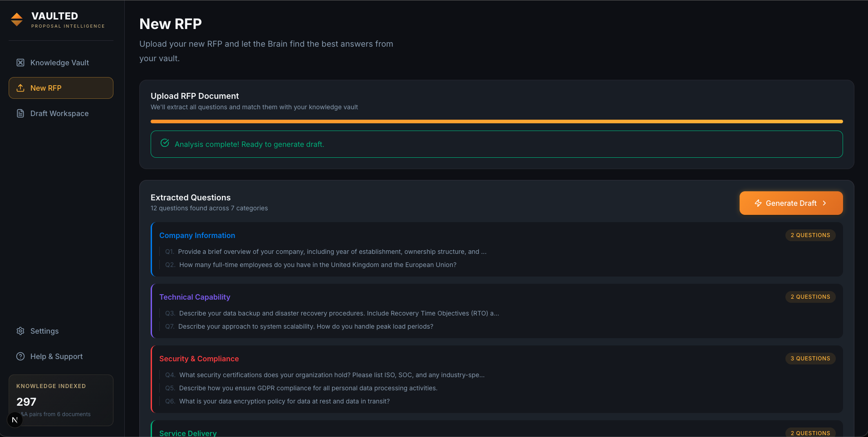
Task: Navigate to Draft Workspace in the sidebar
Action: [59, 113]
